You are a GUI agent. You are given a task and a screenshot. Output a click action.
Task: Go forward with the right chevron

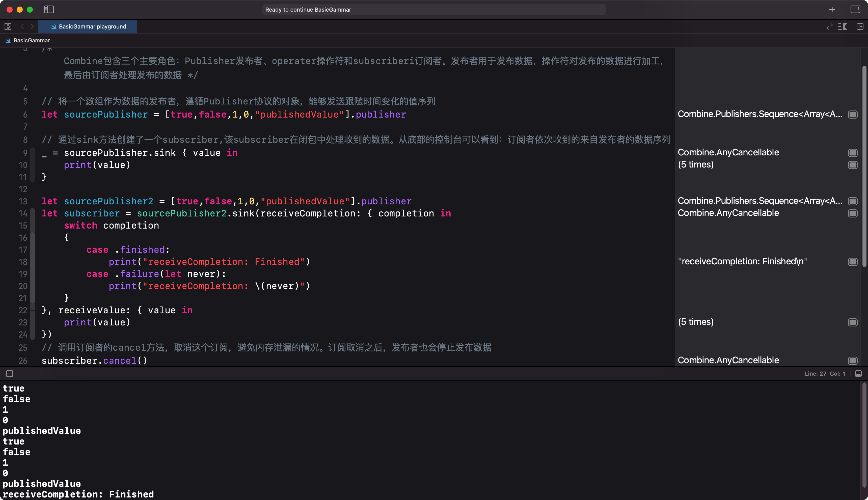point(32,26)
